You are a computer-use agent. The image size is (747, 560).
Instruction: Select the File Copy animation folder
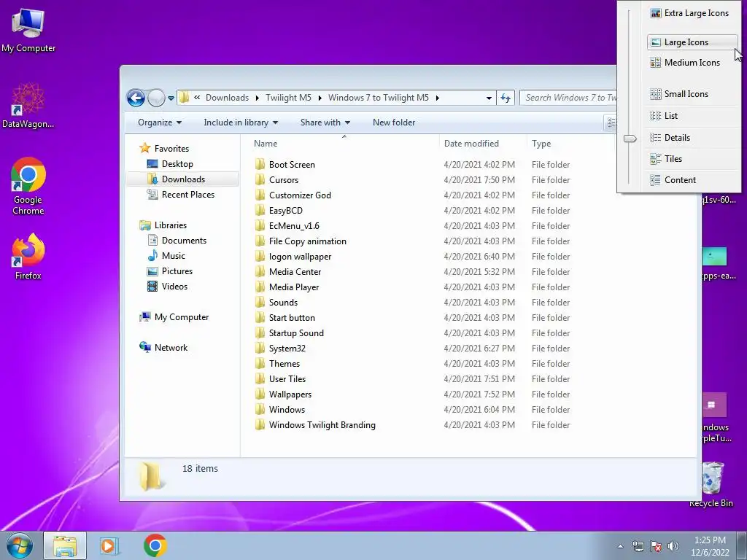pyautogui.click(x=307, y=241)
